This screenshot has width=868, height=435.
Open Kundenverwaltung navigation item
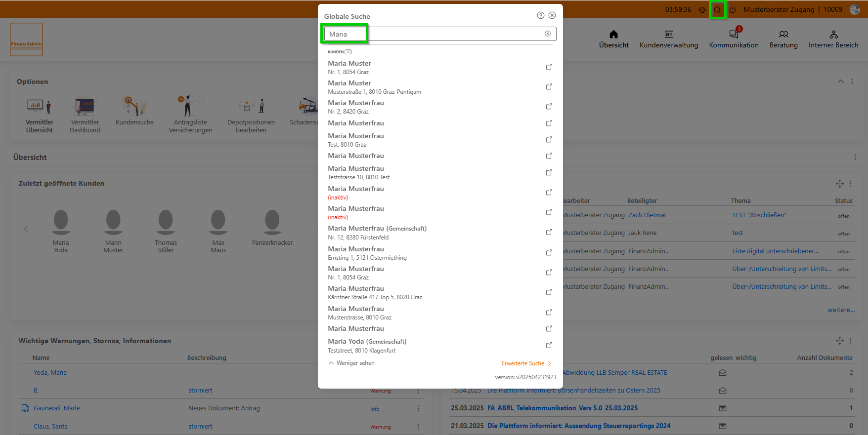pos(669,39)
